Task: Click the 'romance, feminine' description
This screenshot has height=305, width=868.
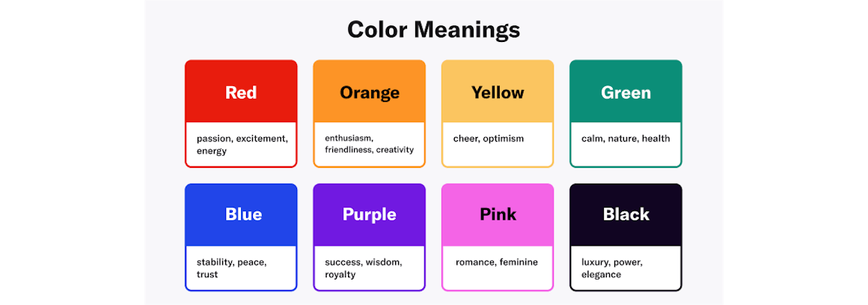Action: tap(497, 262)
